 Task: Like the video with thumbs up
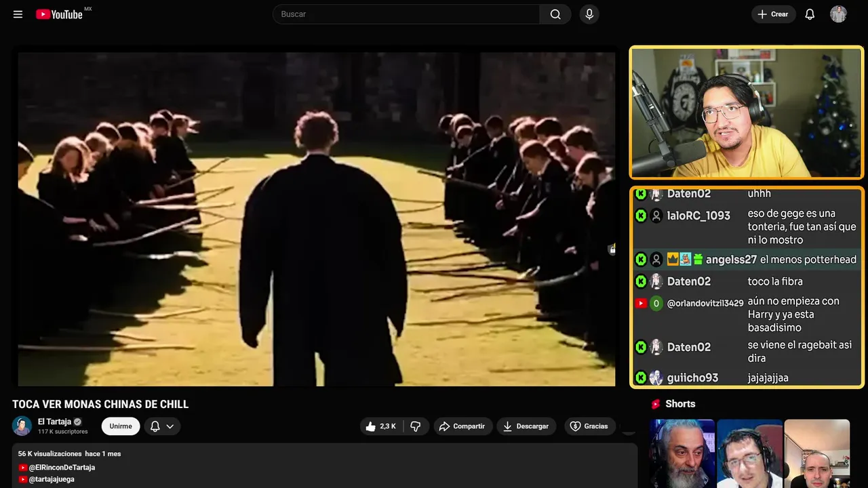click(x=381, y=426)
